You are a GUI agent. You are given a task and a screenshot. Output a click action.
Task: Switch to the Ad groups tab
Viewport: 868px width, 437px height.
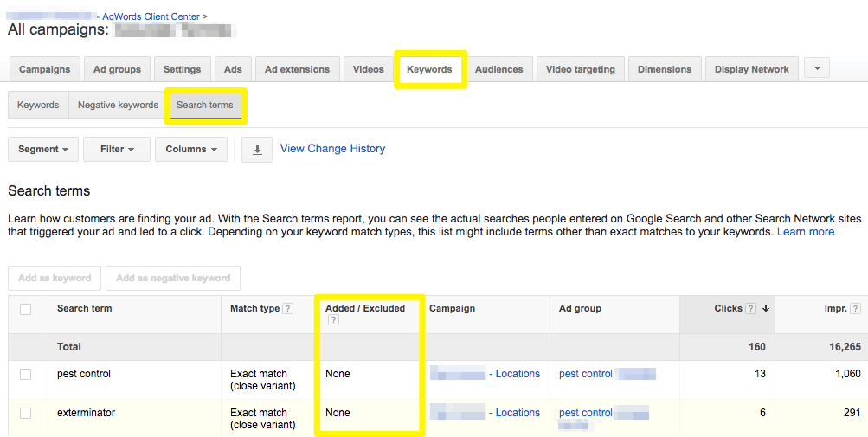pos(117,69)
